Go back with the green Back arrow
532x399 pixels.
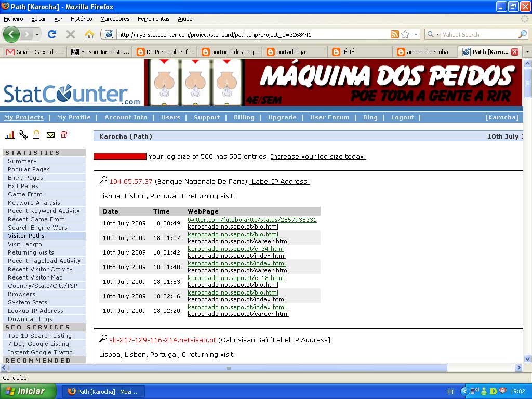[x=11, y=34]
